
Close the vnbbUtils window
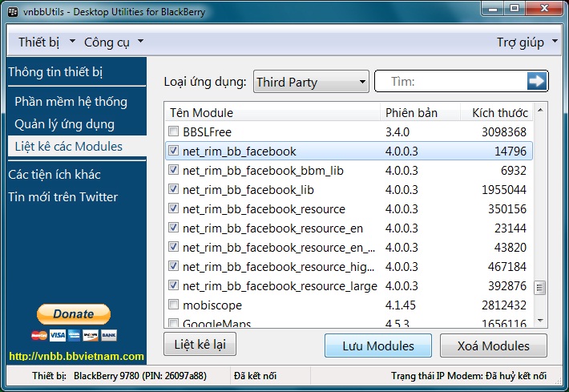coord(544,8)
